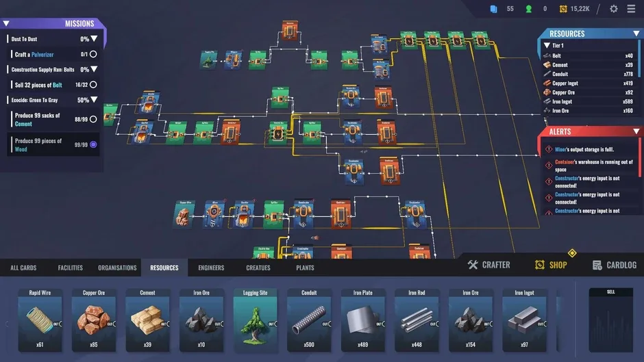This screenshot has height=362, width=644.
Task: Open the settings gear
Action: point(614,9)
